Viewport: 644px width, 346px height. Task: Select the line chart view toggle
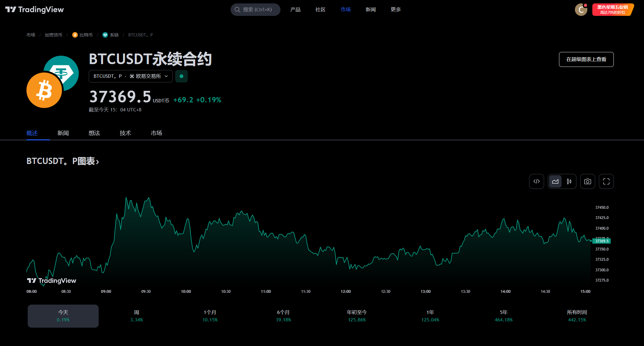555,181
